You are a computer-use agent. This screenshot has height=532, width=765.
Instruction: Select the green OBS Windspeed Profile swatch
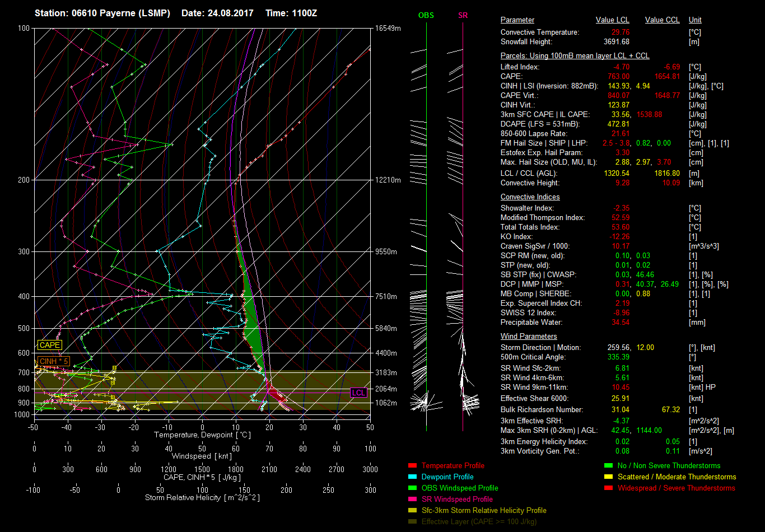412,488
